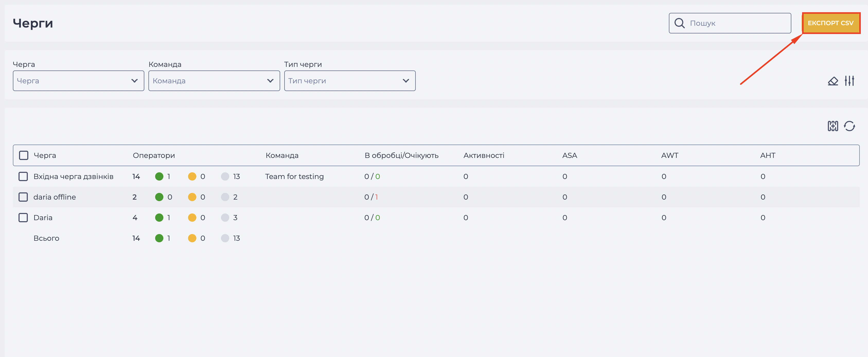Click the 0/1 waiting value for daria offline
868x357 pixels.
(x=371, y=197)
